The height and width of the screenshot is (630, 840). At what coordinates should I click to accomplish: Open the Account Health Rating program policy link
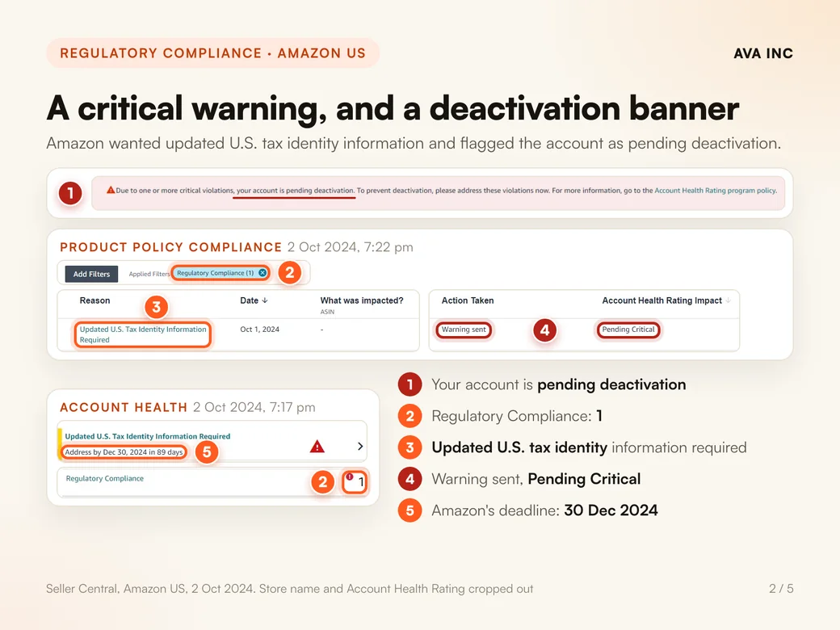pos(716,190)
